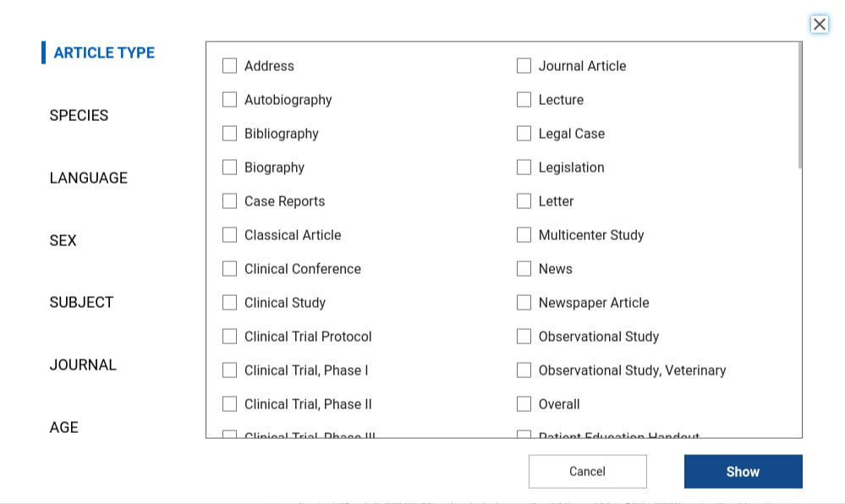Screen dimensions: 845x504
Task: Tick the Letter checkbox
Action: coord(524,201)
